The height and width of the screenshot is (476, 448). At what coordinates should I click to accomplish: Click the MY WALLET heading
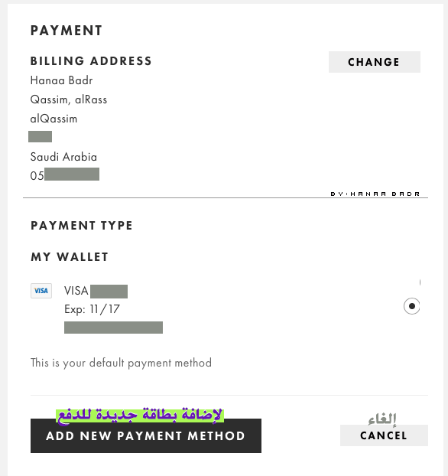pos(70,257)
